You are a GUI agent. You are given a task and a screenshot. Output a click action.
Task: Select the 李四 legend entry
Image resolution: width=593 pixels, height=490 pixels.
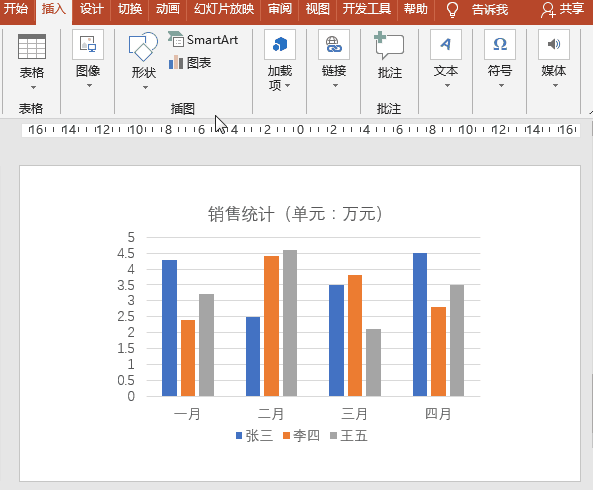301,436
